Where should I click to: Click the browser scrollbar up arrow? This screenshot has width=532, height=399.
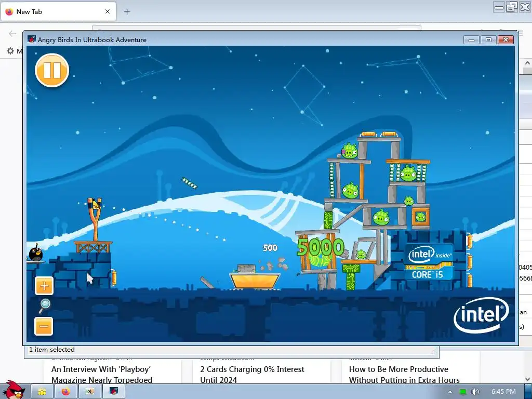click(527, 63)
